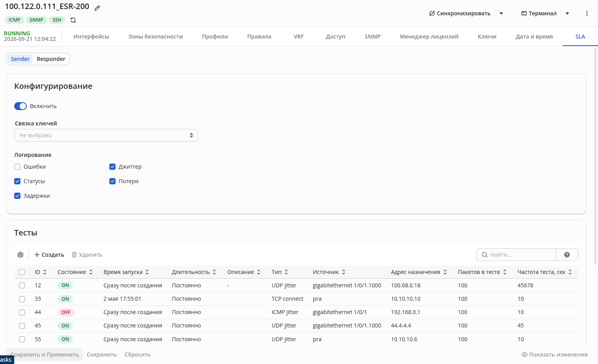
Task: Open table column settings gear icon
Action: click(x=20, y=255)
